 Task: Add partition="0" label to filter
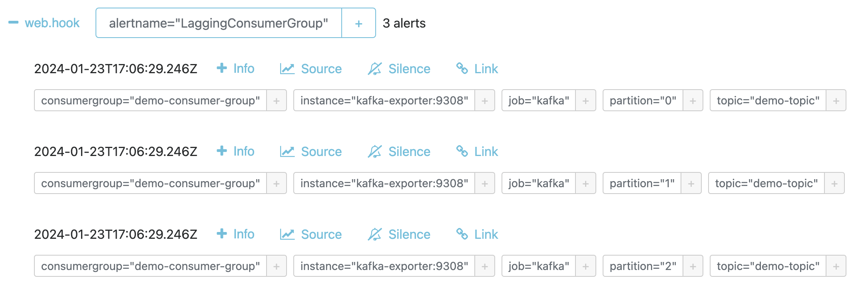(693, 100)
